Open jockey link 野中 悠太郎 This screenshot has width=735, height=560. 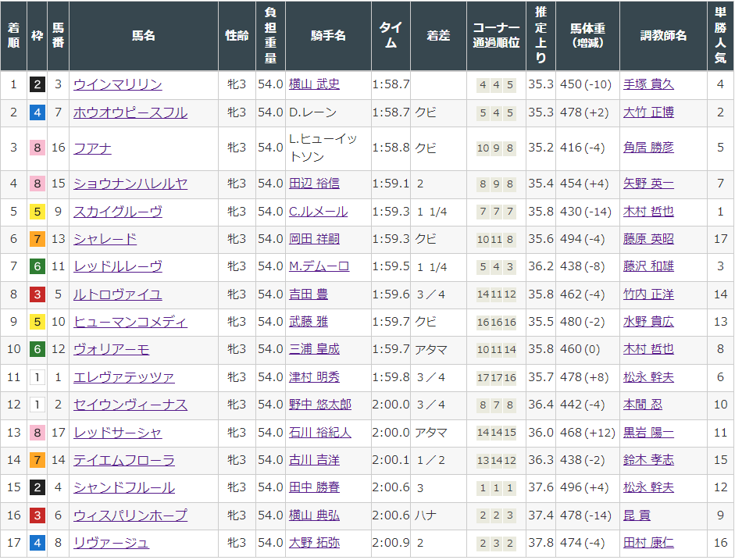point(320,405)
